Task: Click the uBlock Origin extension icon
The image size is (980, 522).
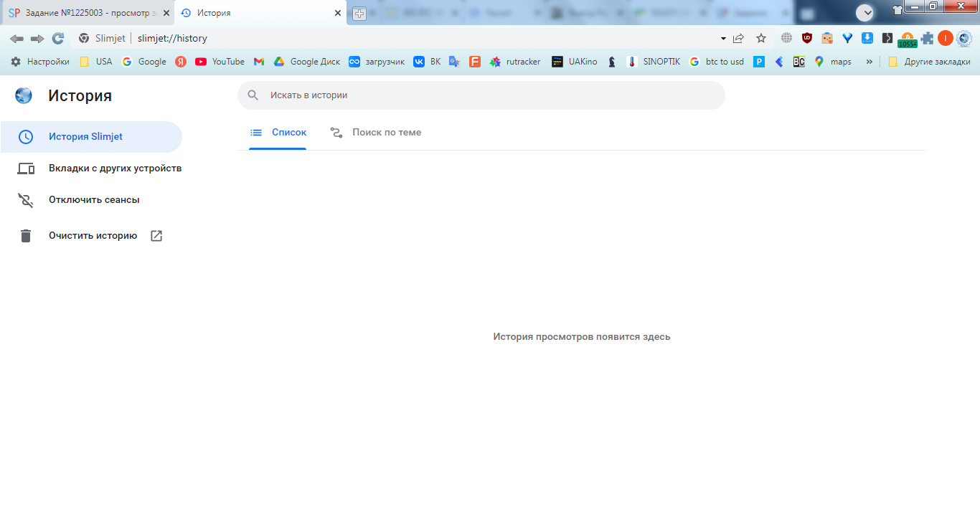Action: (x=807, y=38)
